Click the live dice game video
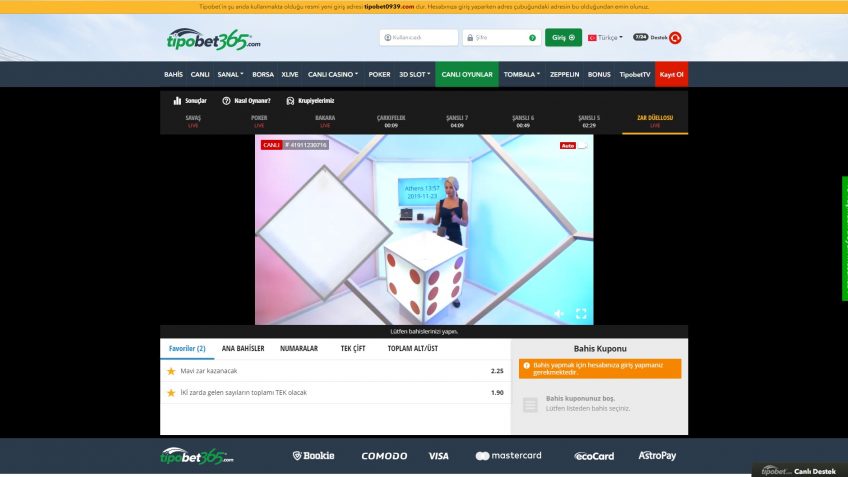 (424, 230)
